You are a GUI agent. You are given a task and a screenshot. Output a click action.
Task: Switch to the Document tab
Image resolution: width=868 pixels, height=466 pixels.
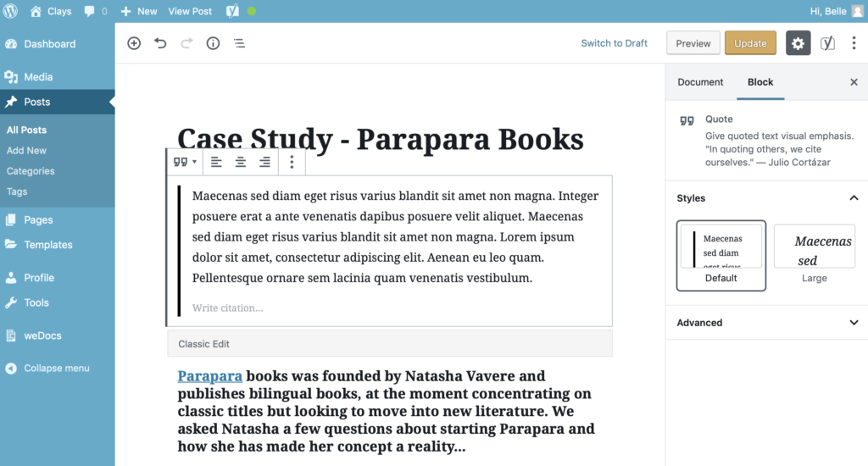point(700,82)
